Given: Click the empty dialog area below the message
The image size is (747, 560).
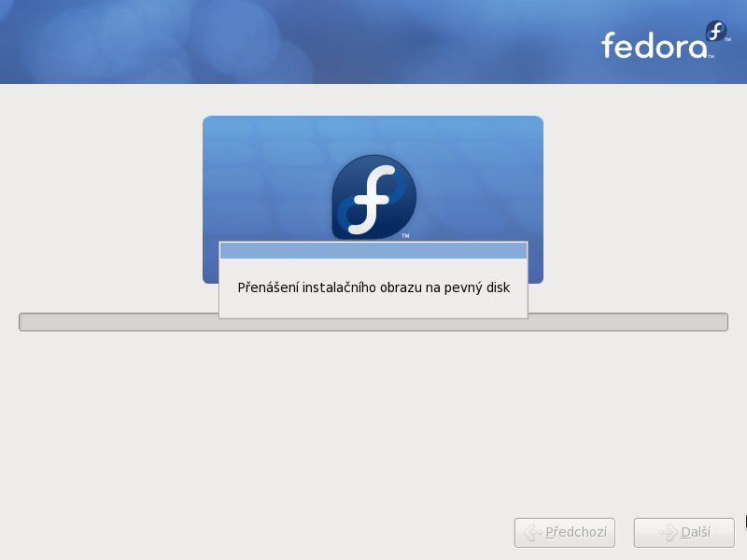Looking at the screenshot, I should (x=373, y=307).
